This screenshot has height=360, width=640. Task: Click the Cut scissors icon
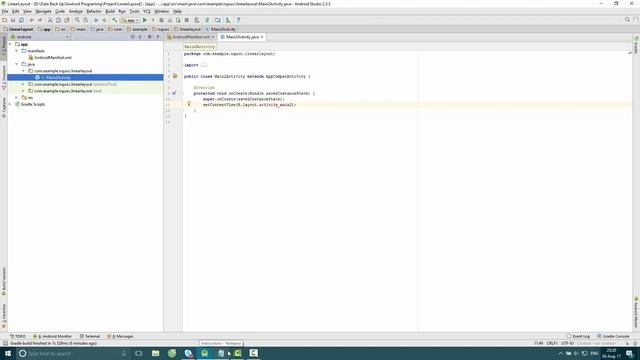(50, 20)
